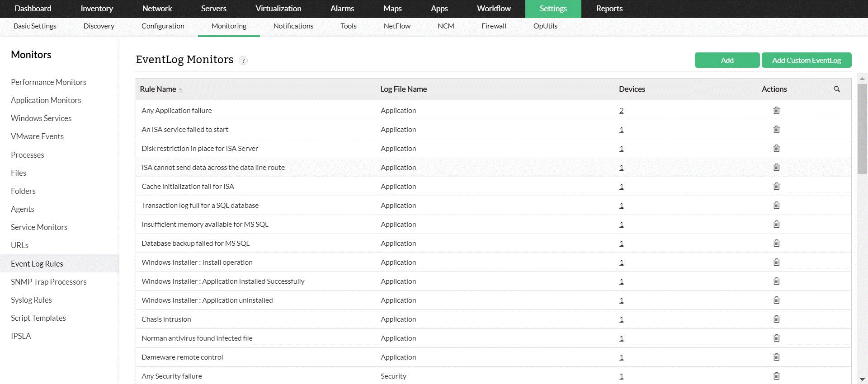Click the green Add button
The width and height of the screenshot is (868, 384).
tap(727, 60)
